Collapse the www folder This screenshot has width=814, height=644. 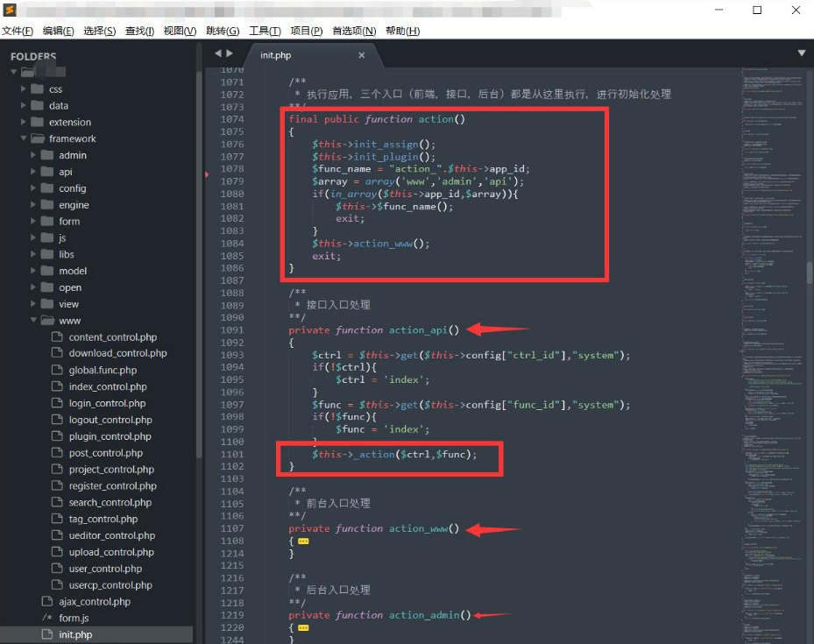34,321
